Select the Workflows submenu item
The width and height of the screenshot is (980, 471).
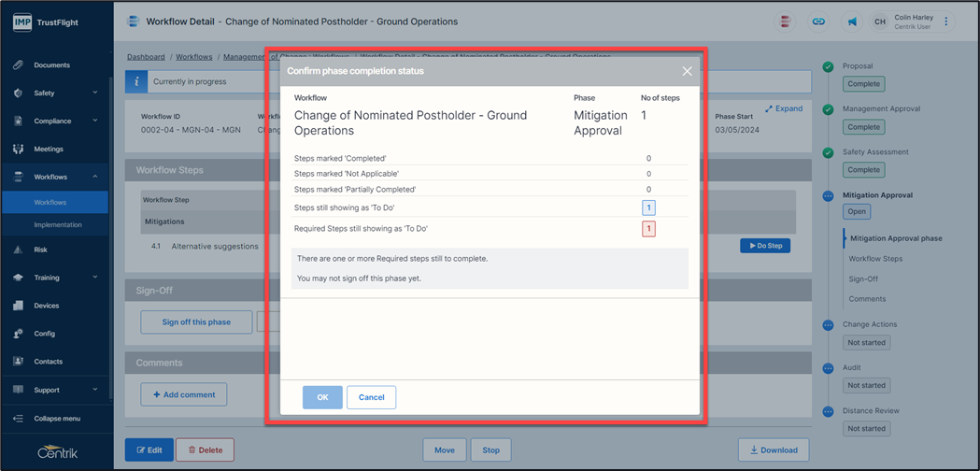click(54, 203)
